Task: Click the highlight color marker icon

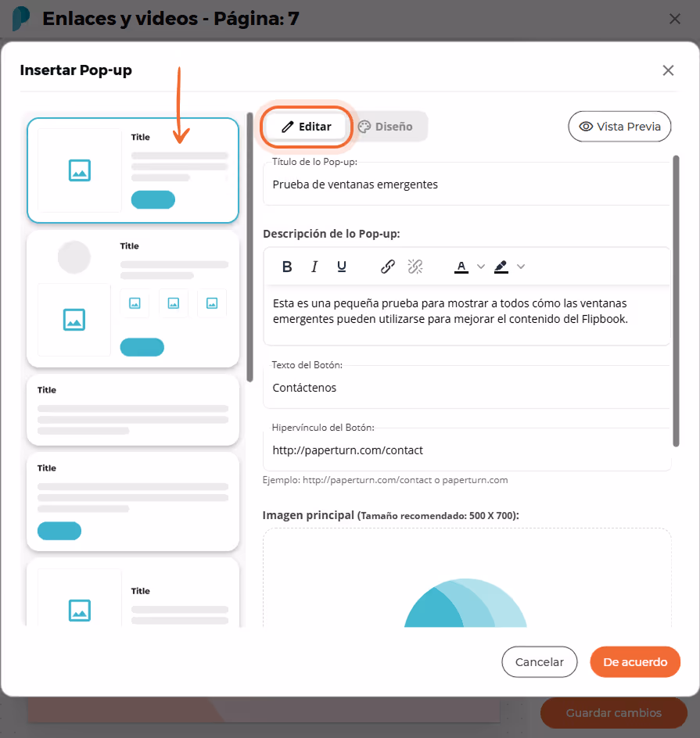Action: [501, 267]
